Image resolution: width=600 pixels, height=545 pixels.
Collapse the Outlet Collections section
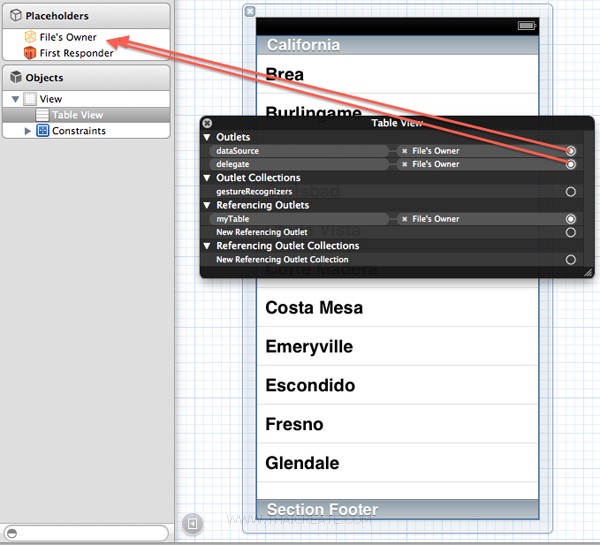coord(207,178)
